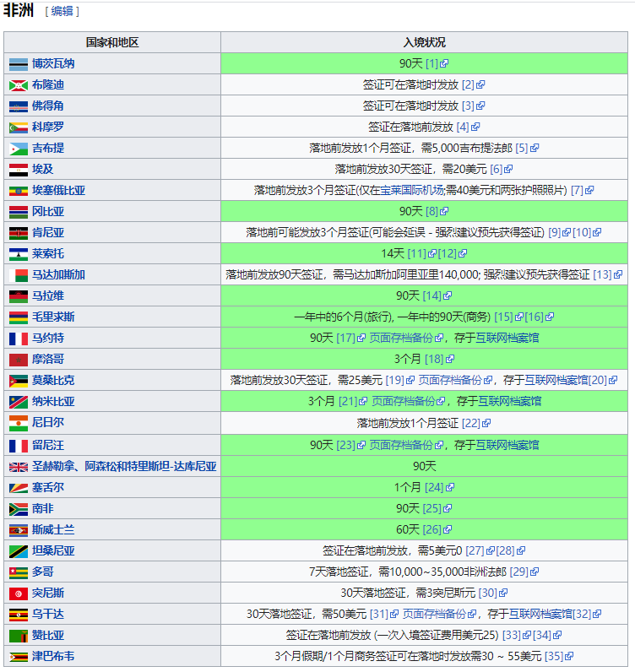Click the Madagascar flag next to 马达加斯加
635x672 pixels.
pos(19,275)
